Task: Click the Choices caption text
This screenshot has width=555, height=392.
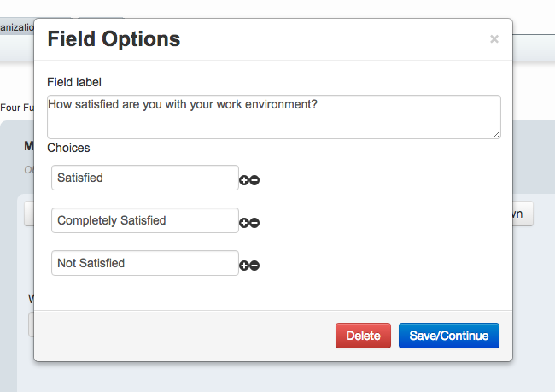Action: pyautogui.click(x=68, y=148)
